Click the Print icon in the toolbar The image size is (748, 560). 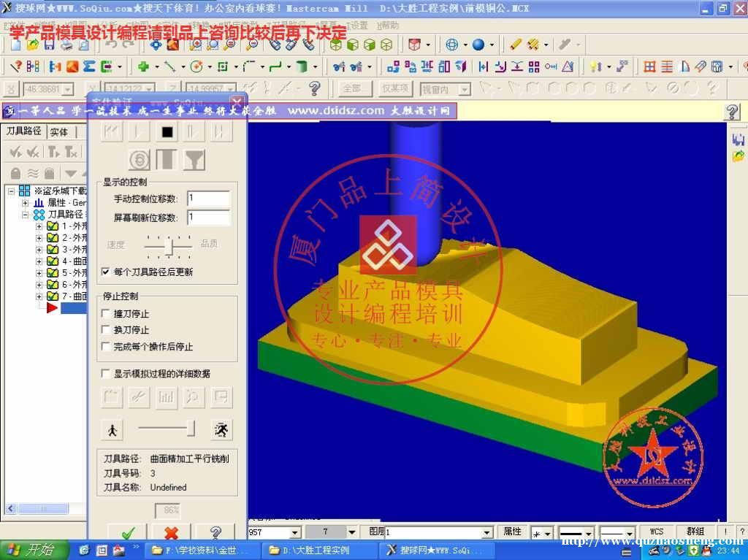coord(66,45)
